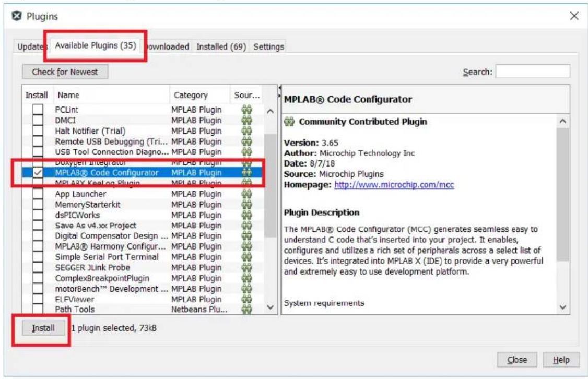Click the Search input field
Image resolution: width=588 pixels, height=379 pixels.
pyautogui.click(x=533, y=71)
